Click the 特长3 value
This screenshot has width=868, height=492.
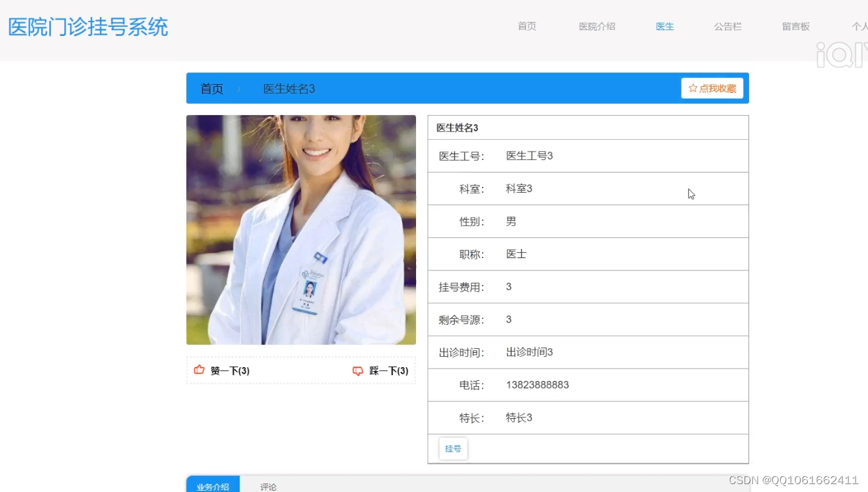click(519, 418)
